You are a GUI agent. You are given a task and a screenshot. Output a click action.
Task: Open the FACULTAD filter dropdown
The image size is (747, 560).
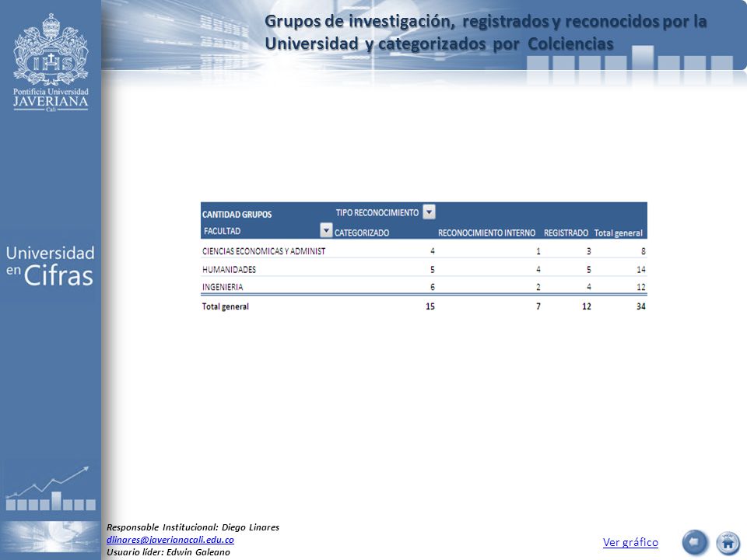coord(326,230)
